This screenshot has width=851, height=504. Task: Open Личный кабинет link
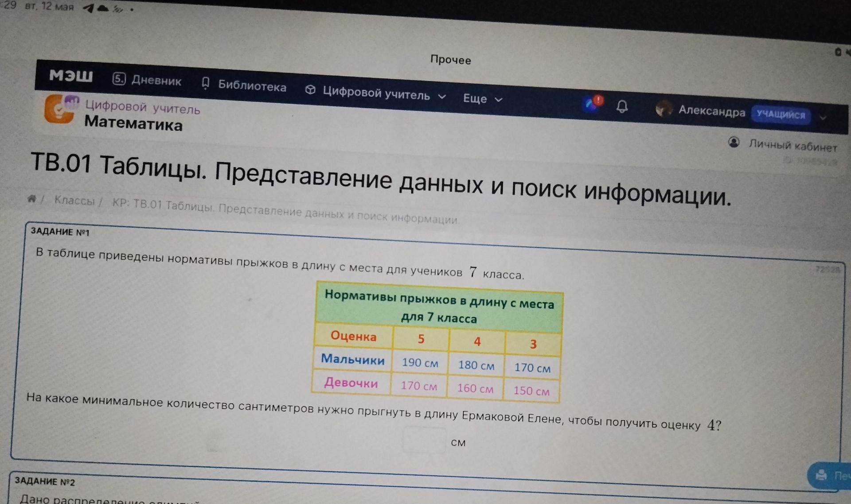tap(792, 146)
